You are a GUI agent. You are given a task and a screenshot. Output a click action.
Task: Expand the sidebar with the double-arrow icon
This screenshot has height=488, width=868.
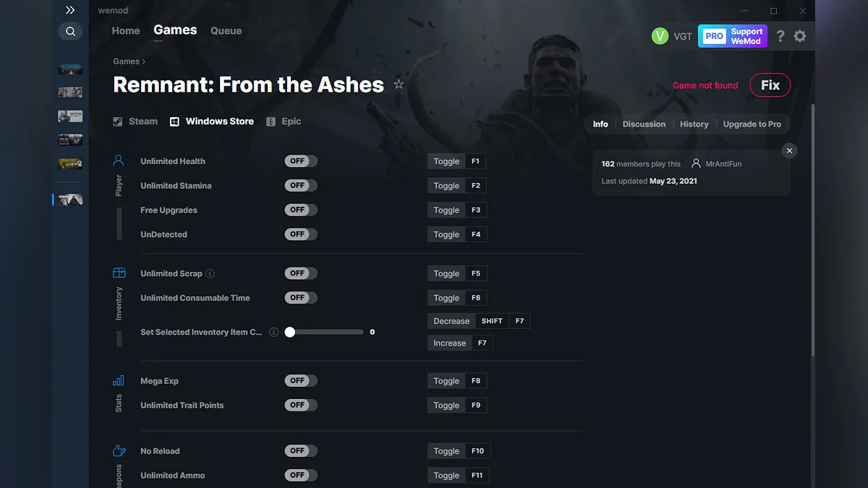(x=70, y=10)
